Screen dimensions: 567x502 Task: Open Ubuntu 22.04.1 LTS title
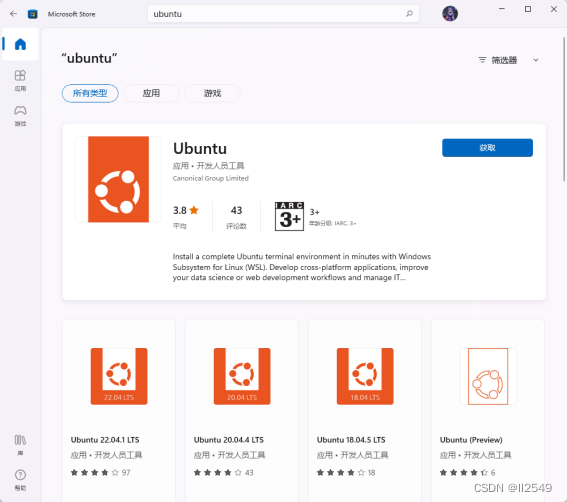105,440
